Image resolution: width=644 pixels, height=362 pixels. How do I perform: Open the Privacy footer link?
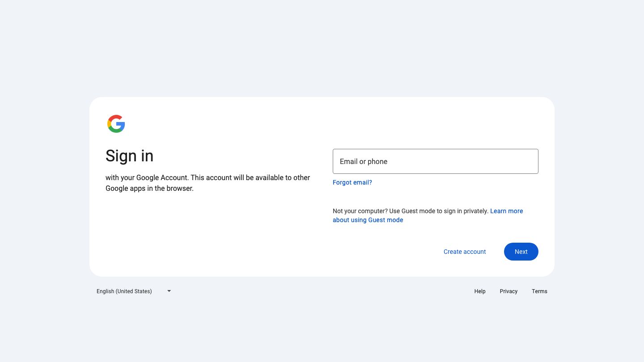[x=508, y=291]
